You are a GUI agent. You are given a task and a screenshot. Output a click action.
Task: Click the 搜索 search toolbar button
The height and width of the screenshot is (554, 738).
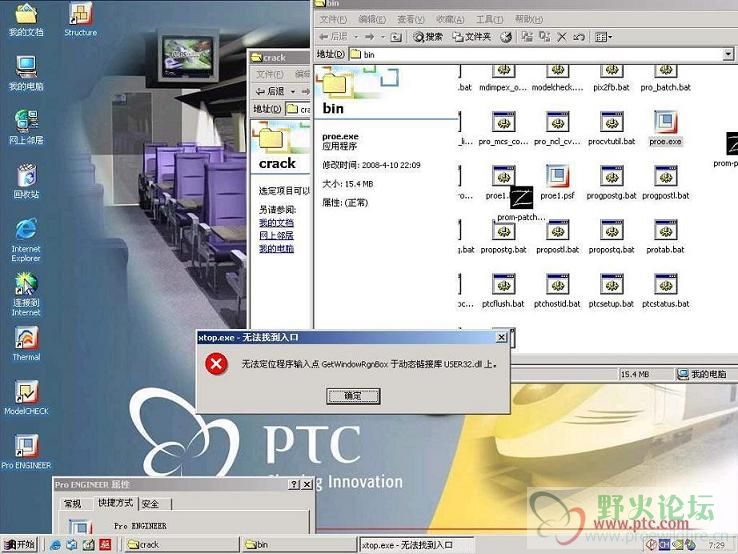pyautogui.click(x=428, y=37)
